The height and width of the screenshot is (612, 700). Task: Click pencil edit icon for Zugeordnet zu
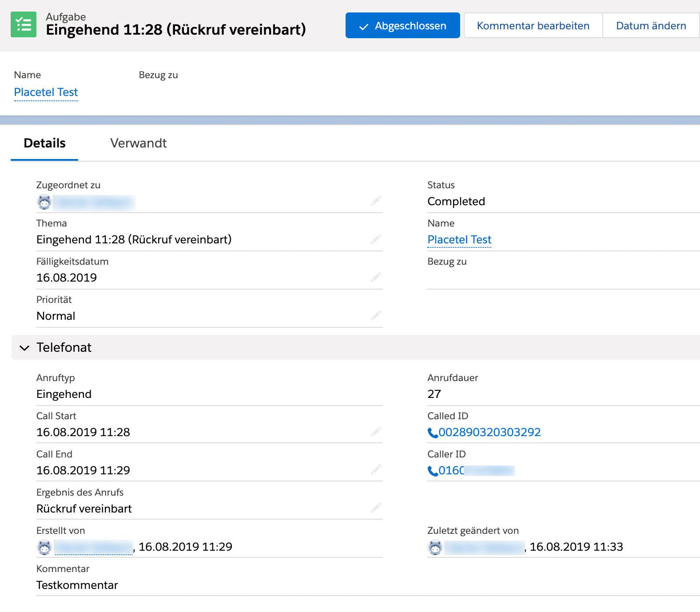376,201
